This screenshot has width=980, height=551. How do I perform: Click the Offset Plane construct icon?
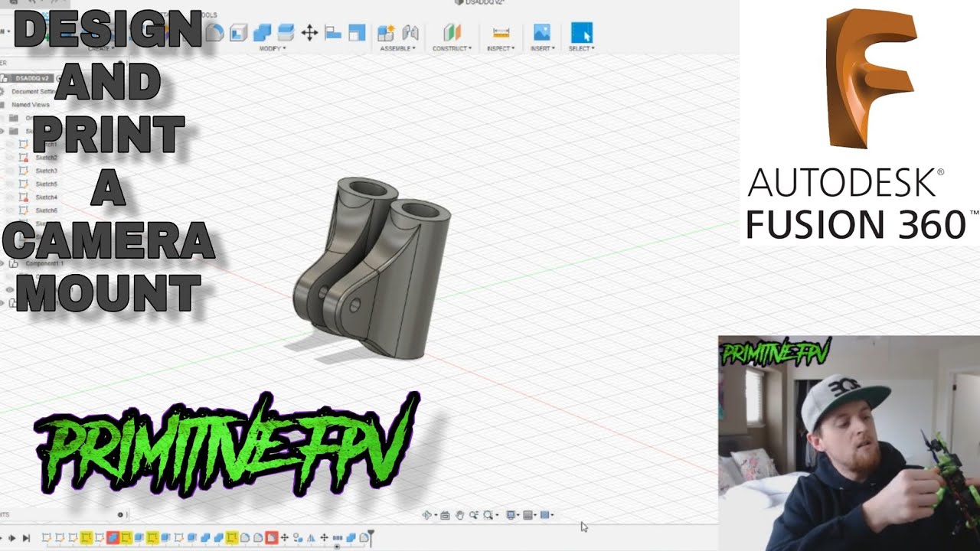[x=452, y=32]
